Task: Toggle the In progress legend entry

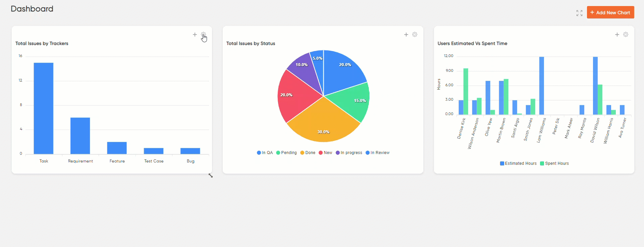Action: pos(349,153)
